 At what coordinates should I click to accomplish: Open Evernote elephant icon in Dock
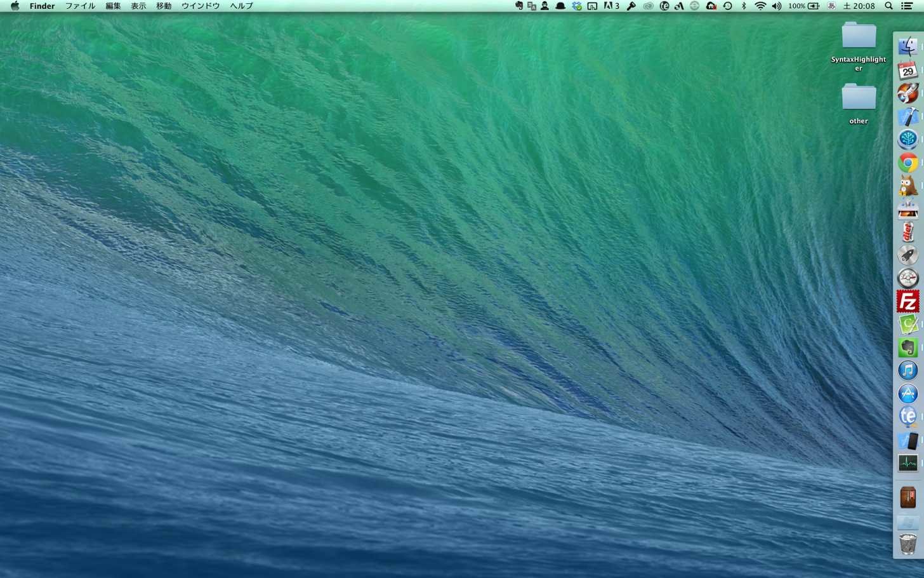click(907, 347)
